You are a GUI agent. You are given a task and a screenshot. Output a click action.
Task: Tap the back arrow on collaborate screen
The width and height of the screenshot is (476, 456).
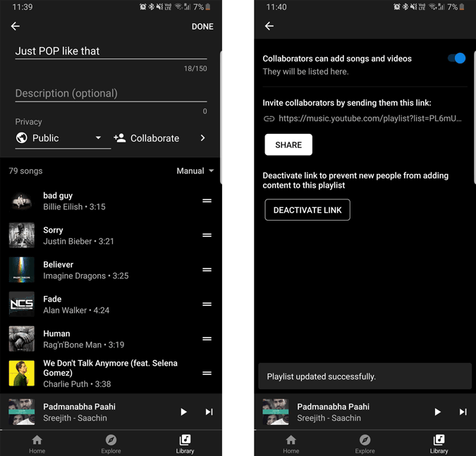(x=269, y=26)
